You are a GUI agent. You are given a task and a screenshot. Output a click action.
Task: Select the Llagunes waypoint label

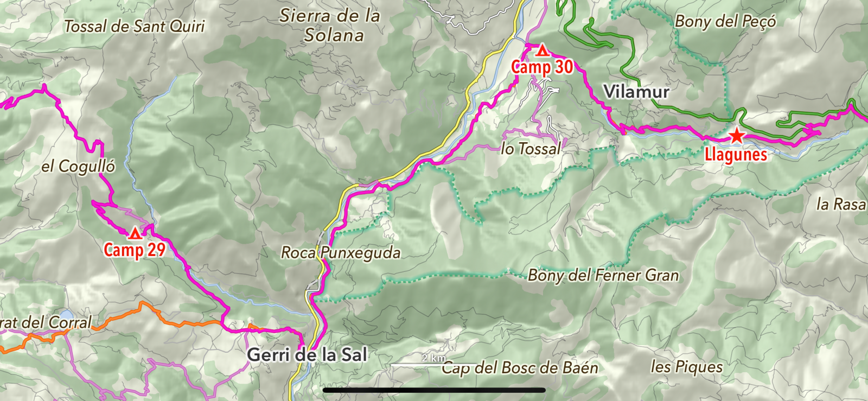pyautogui.click(x=736, y=155)
